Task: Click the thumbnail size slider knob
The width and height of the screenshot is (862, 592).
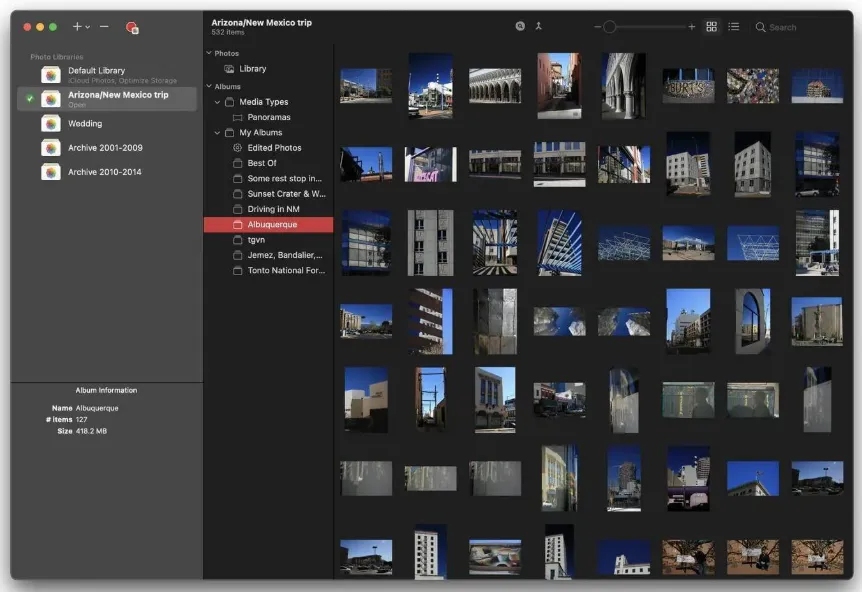Action: [609, 27]
